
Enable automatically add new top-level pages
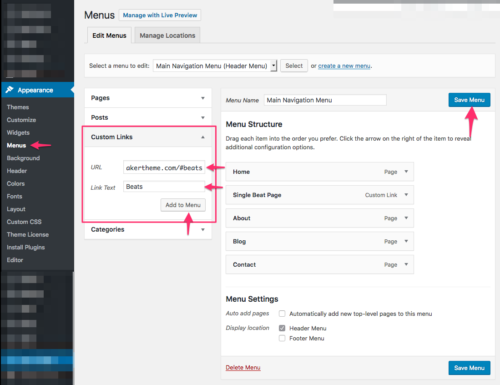(282, 313)
